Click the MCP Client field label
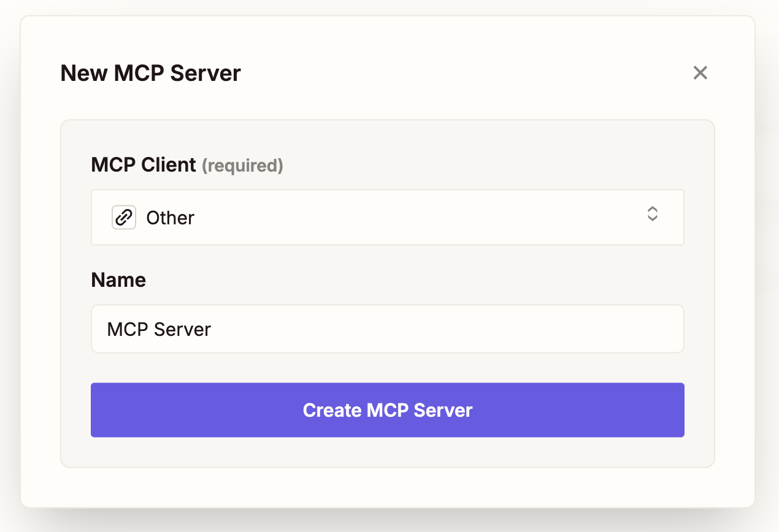 click(x=143, y=164)
